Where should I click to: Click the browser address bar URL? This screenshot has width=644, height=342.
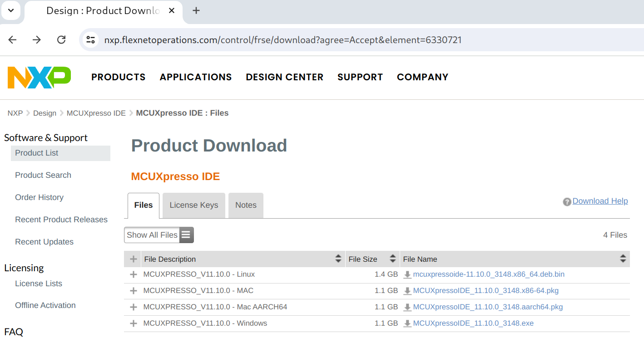283,40
